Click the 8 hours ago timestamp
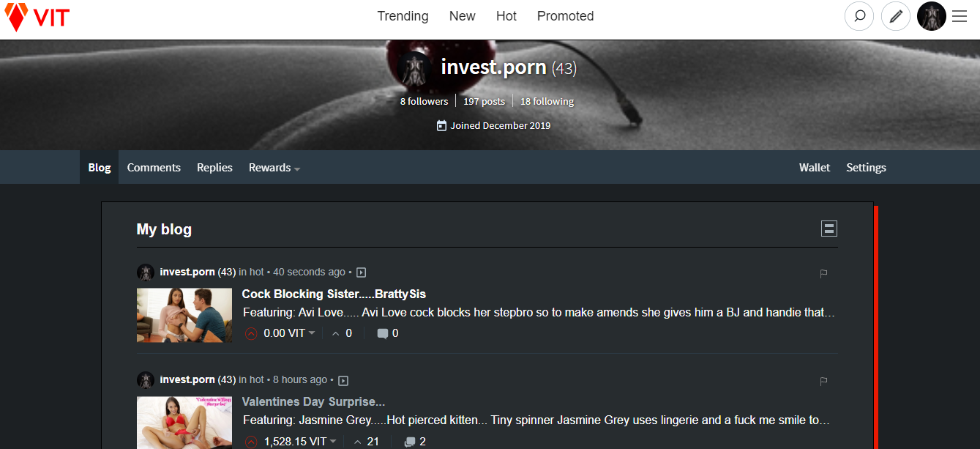 [300, 379]
